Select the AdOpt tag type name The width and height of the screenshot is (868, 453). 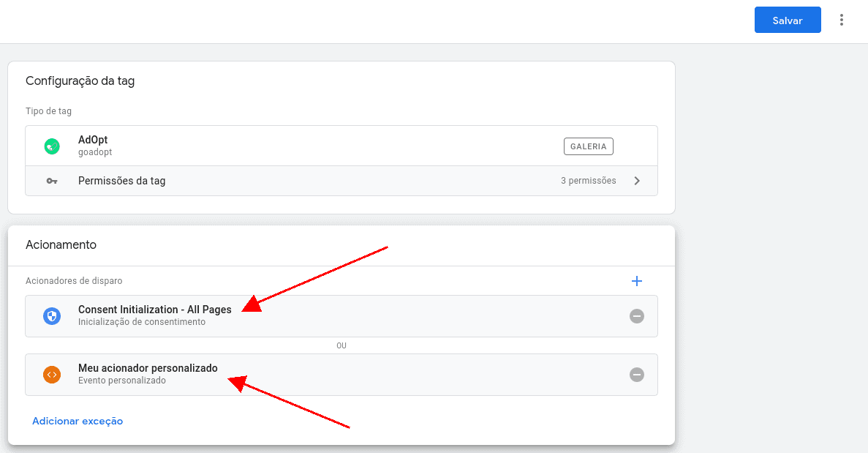pos(93,140)
